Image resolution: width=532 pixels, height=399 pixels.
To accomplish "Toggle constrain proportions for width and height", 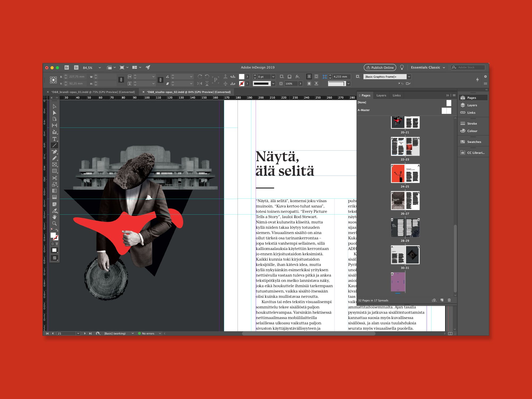I will coord(121,80).
